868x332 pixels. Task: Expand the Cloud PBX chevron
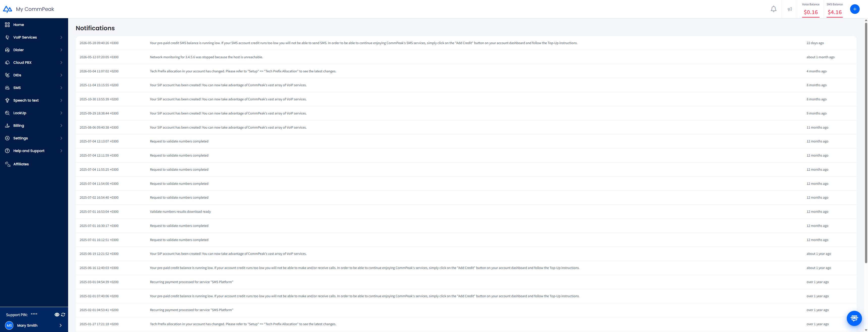61,63
